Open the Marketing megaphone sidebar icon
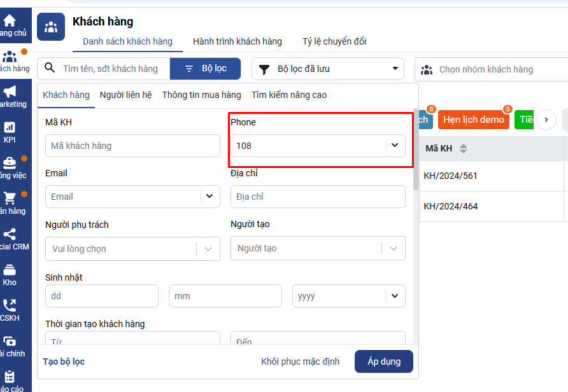568x392 pixels. (10, 92)
